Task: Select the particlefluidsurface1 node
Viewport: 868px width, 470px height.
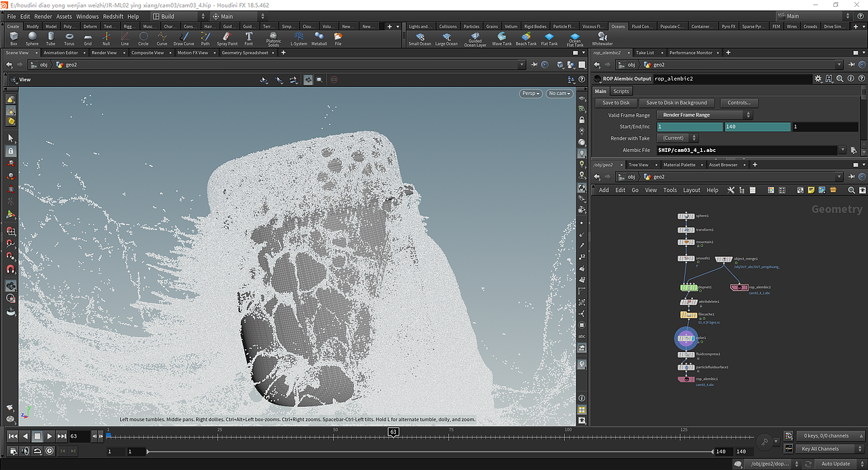Action: [x=687, y=367]
